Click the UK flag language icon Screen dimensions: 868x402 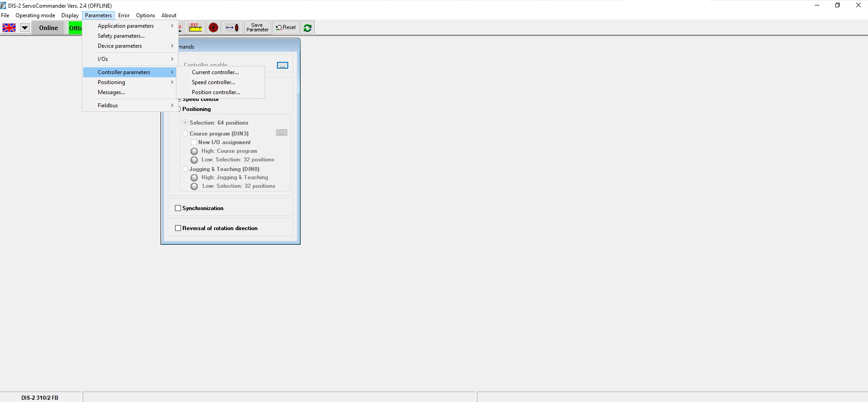(9, 28)
